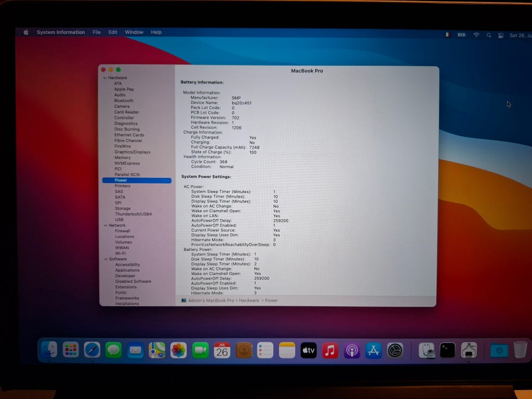
Task: Select Printers in the sidebar
Action: click(122, 186)
